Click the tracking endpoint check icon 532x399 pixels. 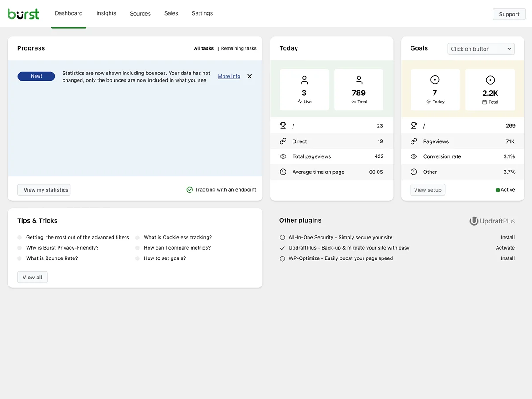pyautogui.click(x=190, y=190)
